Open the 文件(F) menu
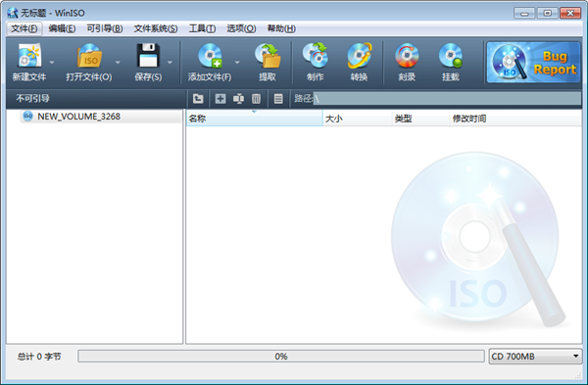This screenshot has width=588, height=385. pos(24,28)
